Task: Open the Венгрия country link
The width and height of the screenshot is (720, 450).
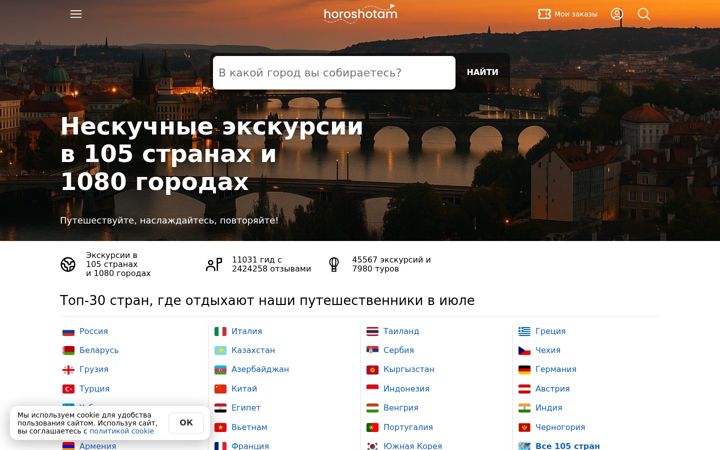Action: tap(400, 407)
